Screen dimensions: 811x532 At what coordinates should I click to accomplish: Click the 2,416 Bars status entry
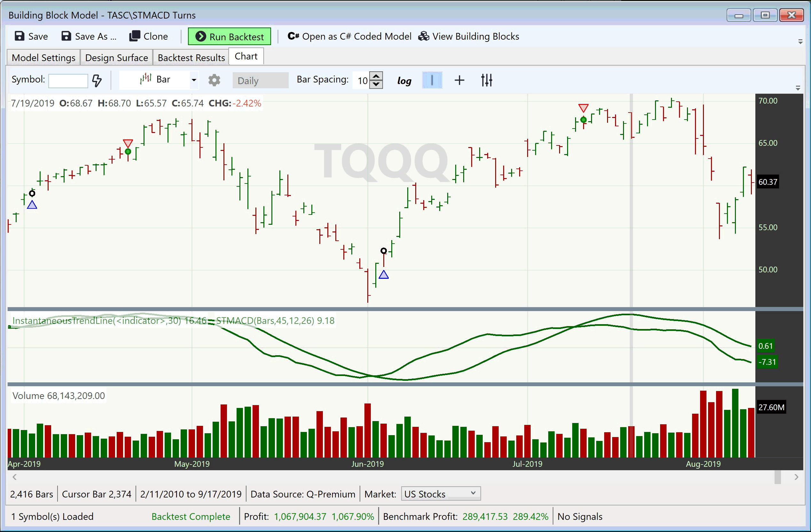(x=31, y=494)
